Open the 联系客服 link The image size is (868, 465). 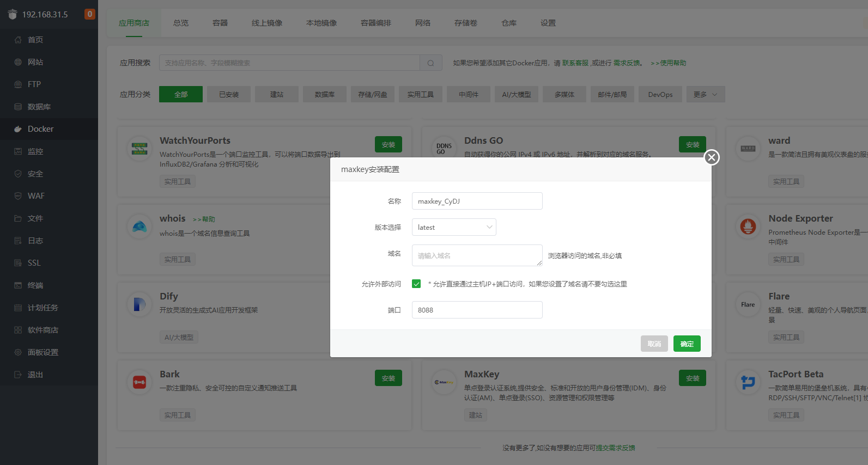pos(575,63)
